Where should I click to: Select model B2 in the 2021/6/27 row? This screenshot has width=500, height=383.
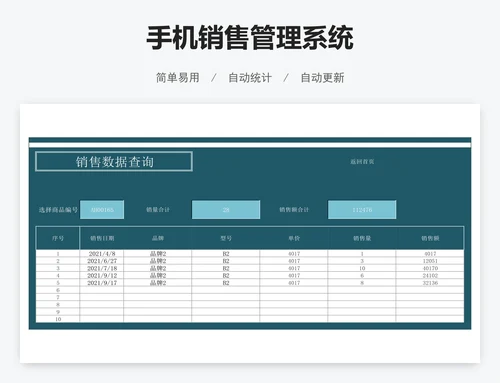[226, 261]
